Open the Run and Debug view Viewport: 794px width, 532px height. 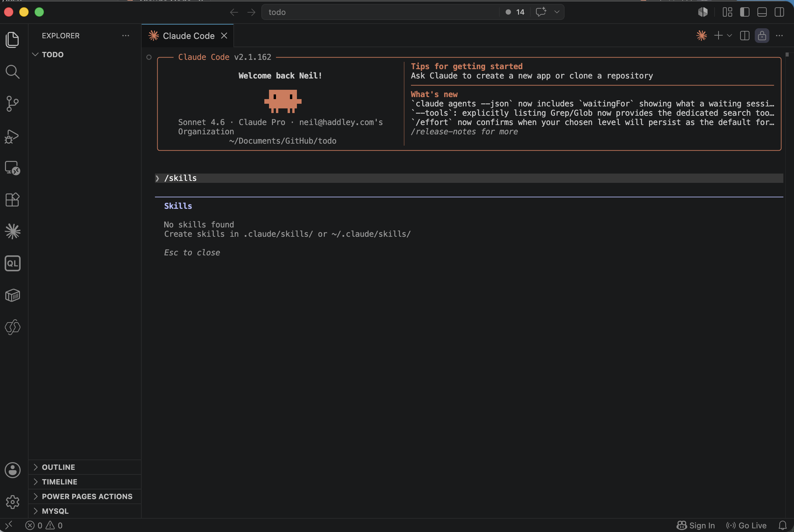(x=13, y=136)
